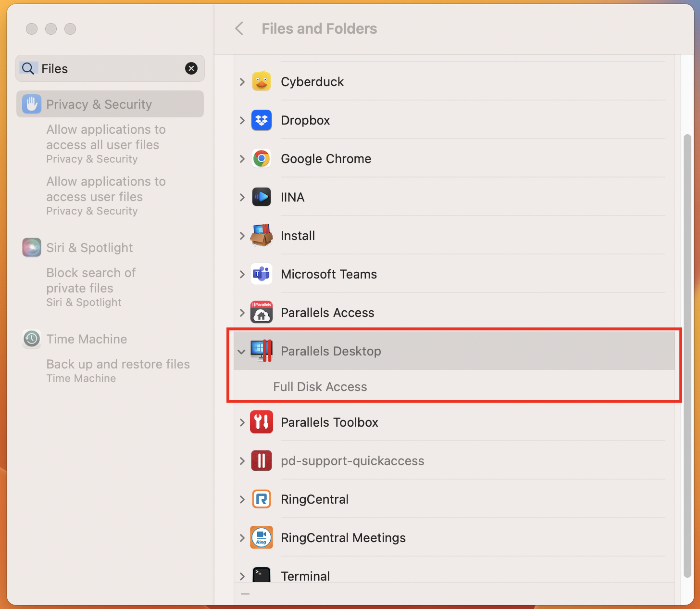Go back from Files and Folders
The height and width of the screenshot is (609, 700).
239,28
